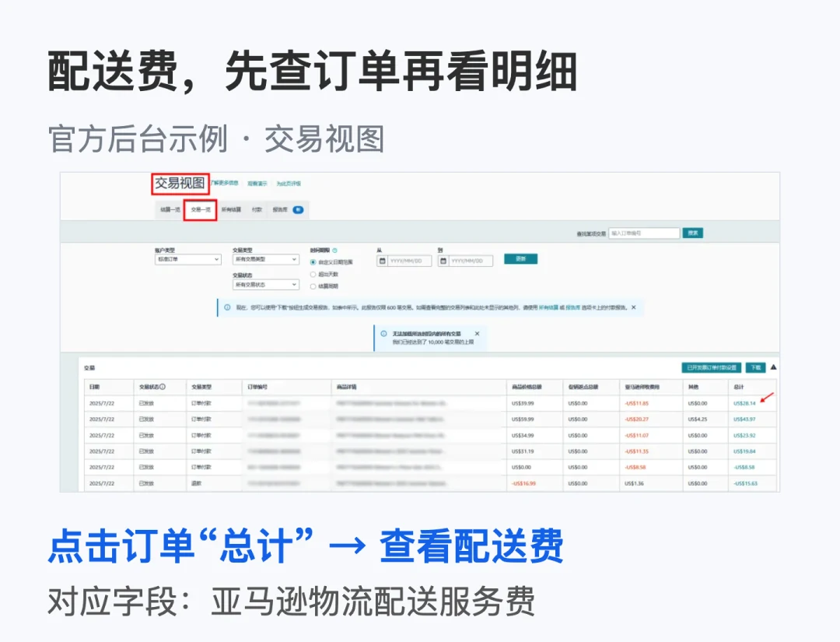This screenshot has width=840, height=642.
Task: Open the 交易状态 dropdown
Action: 266,285
